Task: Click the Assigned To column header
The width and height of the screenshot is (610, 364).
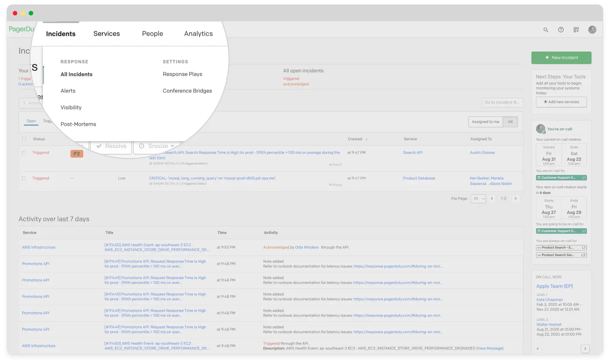Action: 481,139
